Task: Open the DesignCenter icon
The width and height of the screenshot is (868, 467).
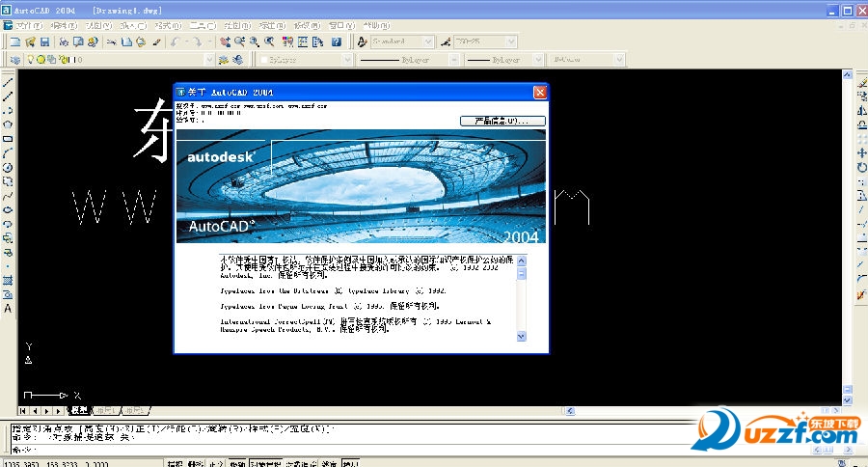Action: click(303, 42)
